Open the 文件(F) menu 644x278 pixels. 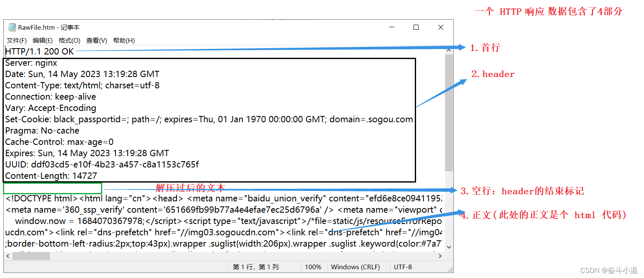point(17,41)
